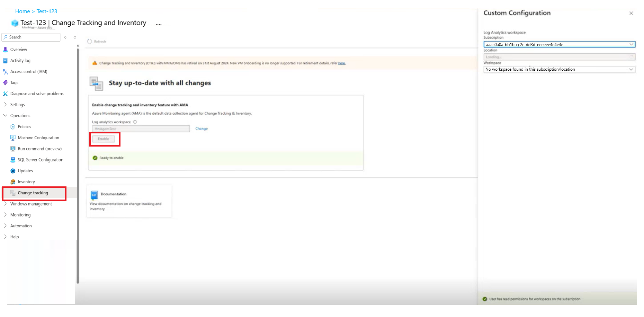Click the Refresh icon in toolbar
Image resolution: width=644 pixels, height=317 pixels.
coord(90,41)
